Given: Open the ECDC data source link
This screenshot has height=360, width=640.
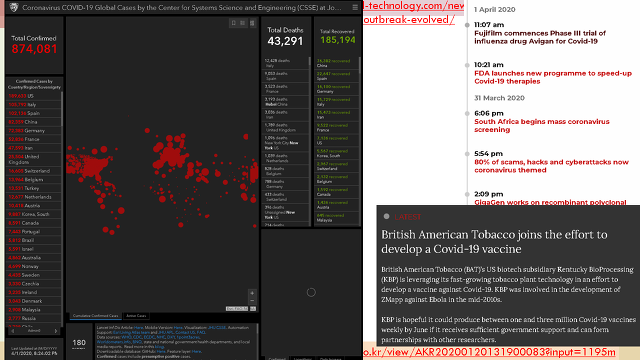Looking at the screenshot, I should pos(149,337).
